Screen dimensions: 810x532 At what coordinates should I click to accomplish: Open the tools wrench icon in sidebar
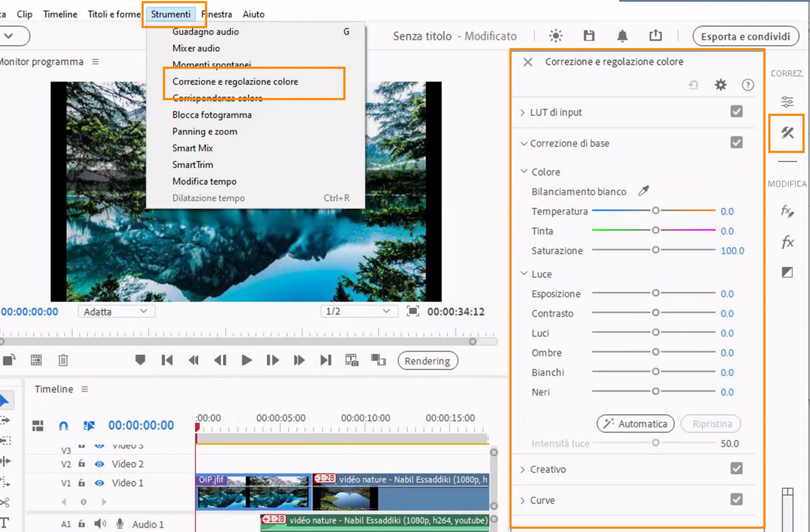[x=787, y=133]
